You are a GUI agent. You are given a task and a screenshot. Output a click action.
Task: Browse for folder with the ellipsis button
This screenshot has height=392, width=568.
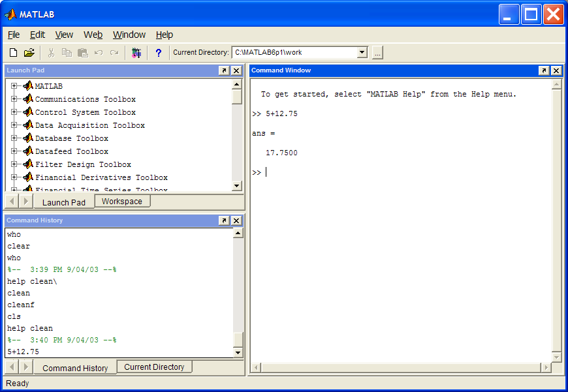pos(377,53)
